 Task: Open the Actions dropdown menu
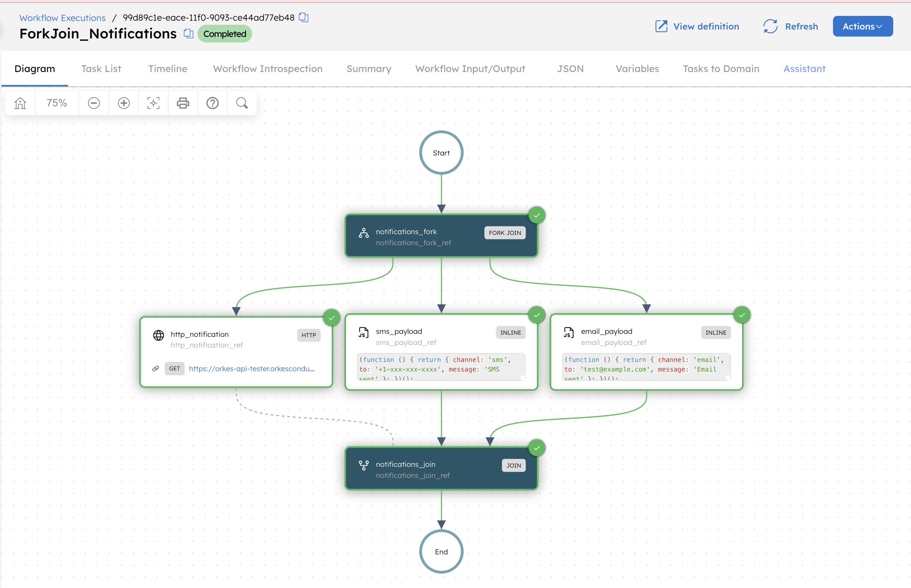click(x=863, y=26)
